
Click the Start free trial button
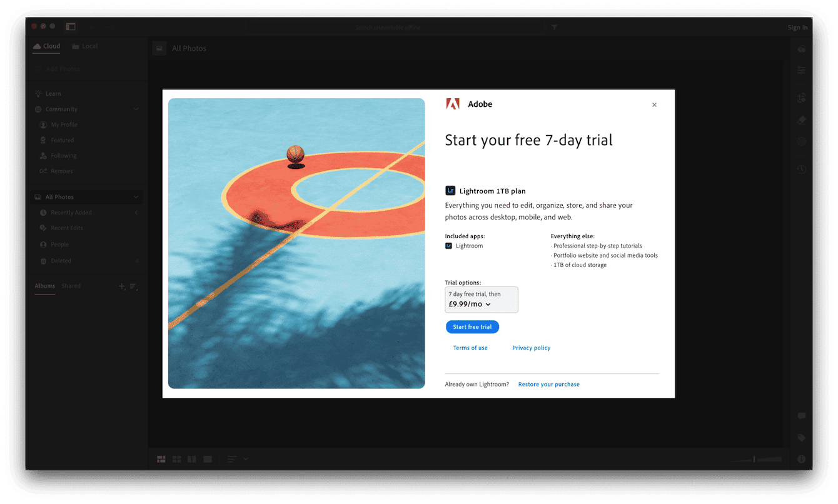(472, 326)
